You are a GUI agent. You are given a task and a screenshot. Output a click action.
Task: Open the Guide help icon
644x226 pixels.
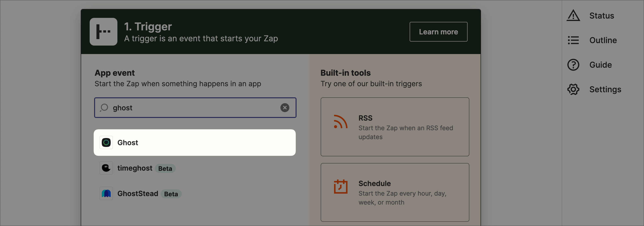point(573,65)
